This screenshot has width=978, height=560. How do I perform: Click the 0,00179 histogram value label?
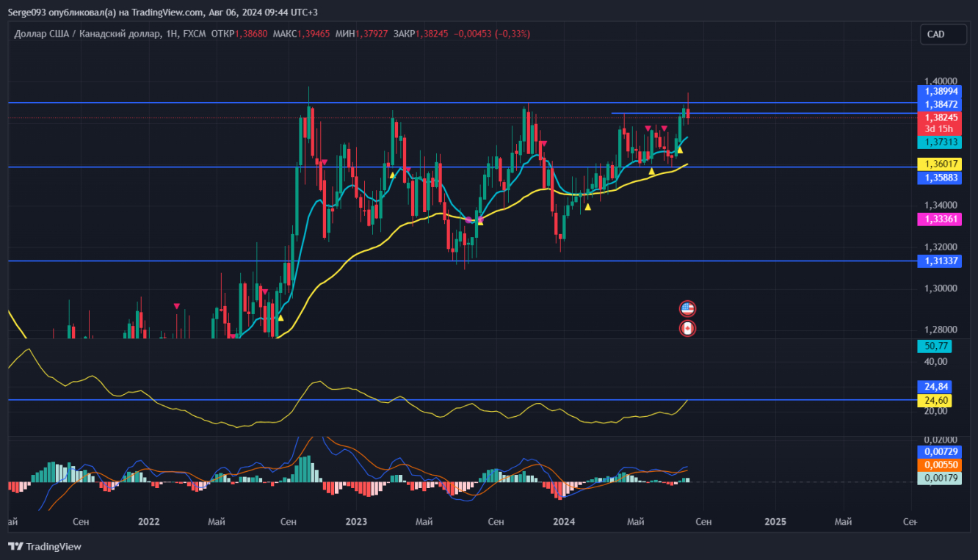click(x=939, y=479)
